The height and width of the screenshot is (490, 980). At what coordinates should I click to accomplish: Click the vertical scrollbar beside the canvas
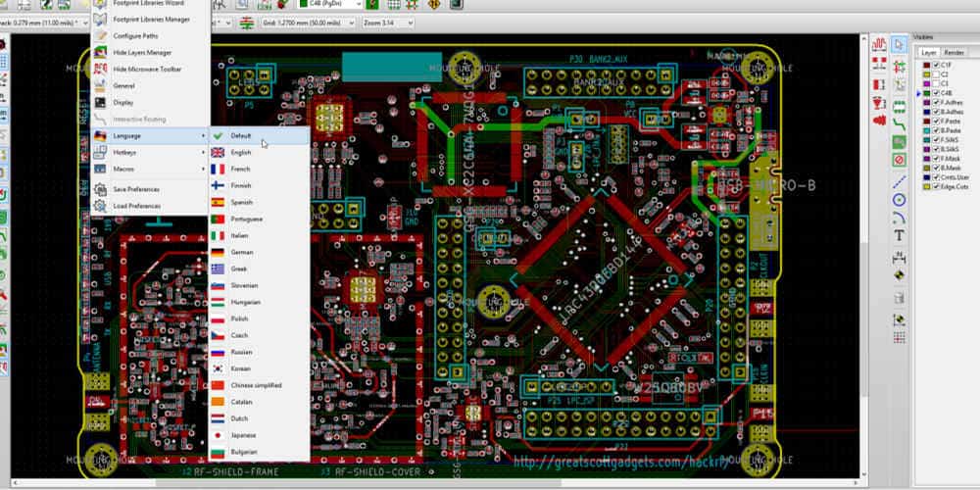point(865,256)
